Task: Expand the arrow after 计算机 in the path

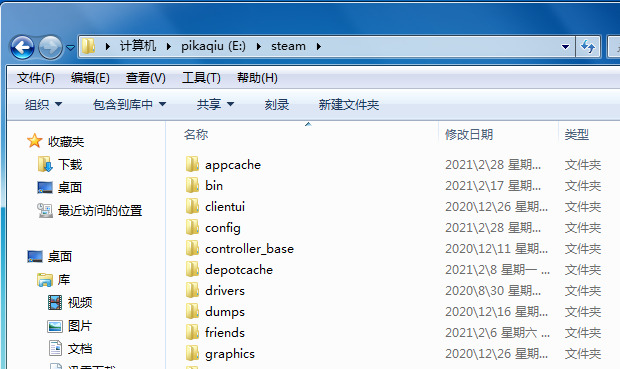Action: (169, 47)
